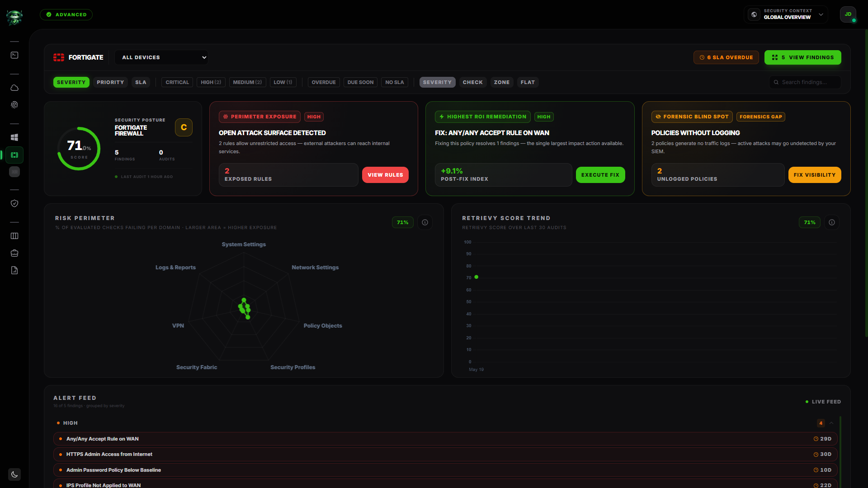Open the fingerprint identity sidebar icon
This screenshot has width=868, height=488.
(14, 105)
